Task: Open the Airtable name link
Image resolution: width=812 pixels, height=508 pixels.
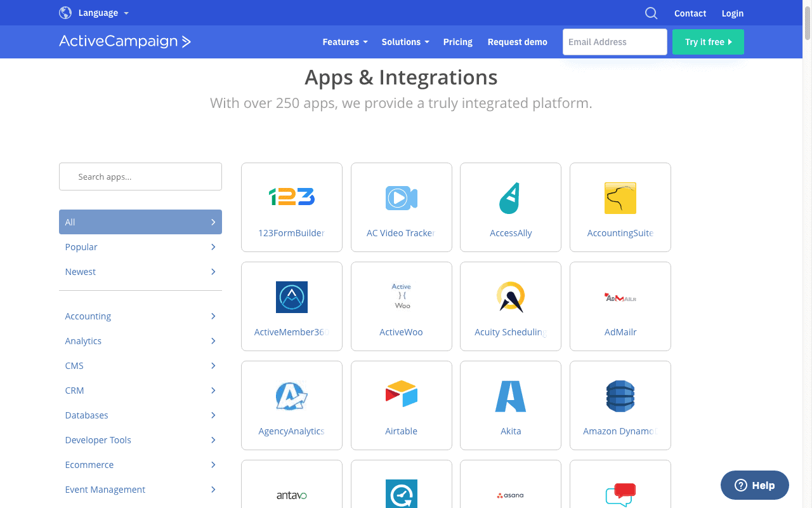Action: click(x=402, y=431)
